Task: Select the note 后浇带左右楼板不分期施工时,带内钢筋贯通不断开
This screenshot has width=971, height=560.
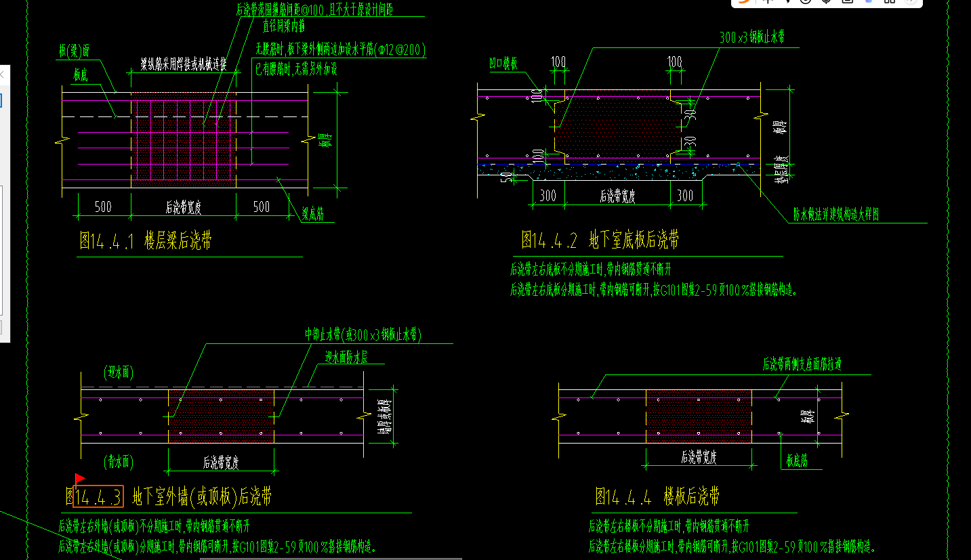Action: [x=669, y=526]
